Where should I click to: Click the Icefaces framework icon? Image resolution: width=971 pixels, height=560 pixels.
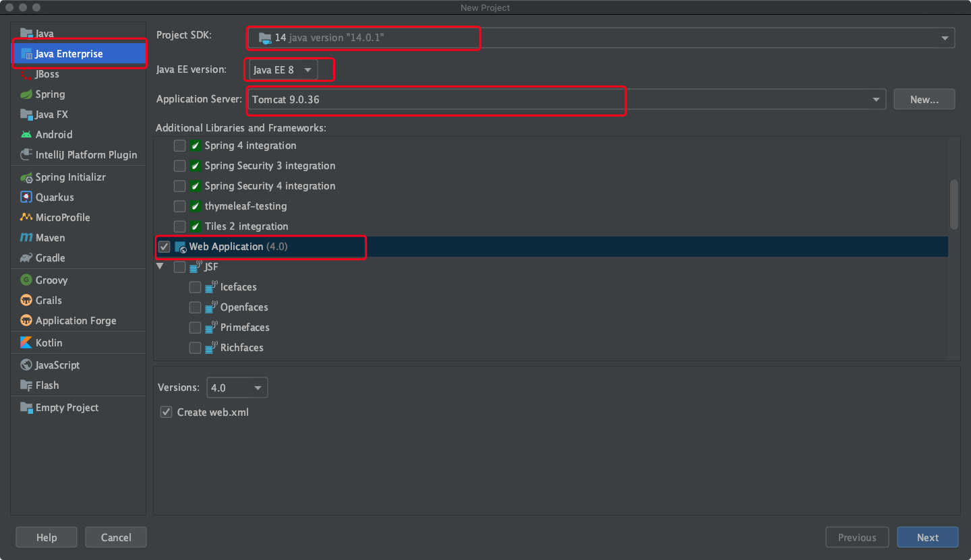point(211,288)
